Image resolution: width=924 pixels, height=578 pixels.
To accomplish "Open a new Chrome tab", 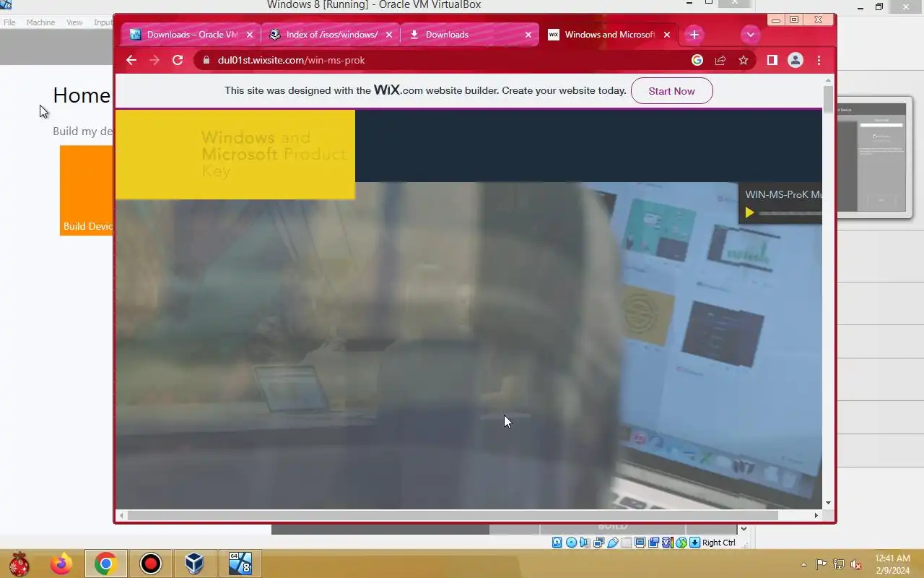I will (694, 35).
